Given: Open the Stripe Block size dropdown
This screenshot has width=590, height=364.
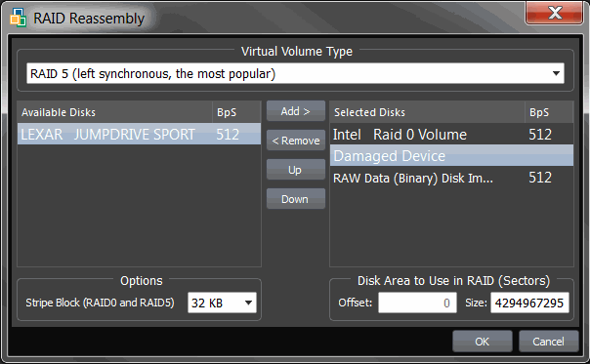Looking at the screenshot, I should (222, 303).
